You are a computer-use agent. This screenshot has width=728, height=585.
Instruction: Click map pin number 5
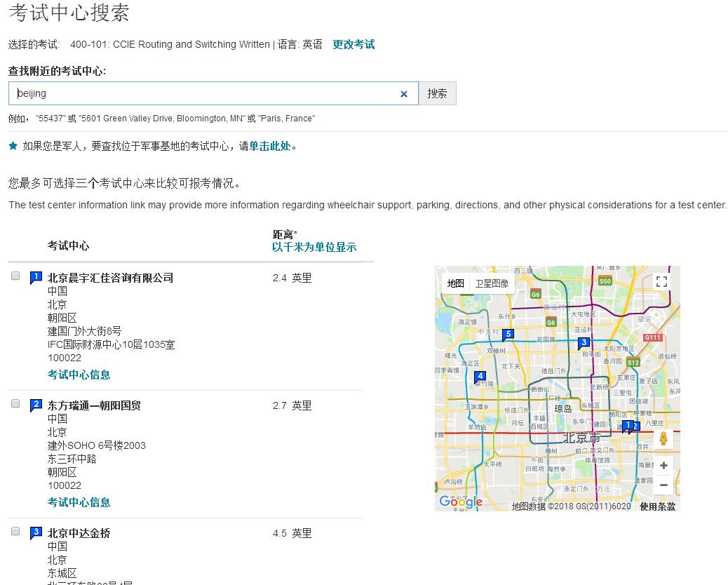pos(508,335)
